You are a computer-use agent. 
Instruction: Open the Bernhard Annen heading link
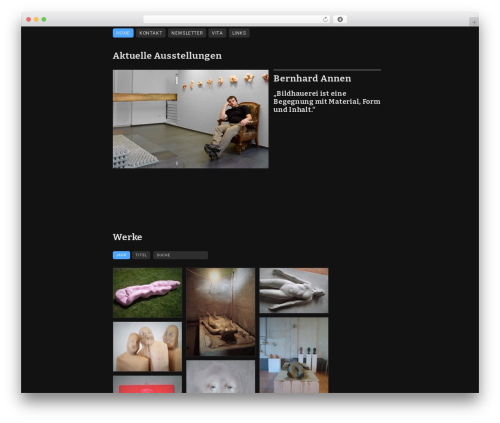312,79
